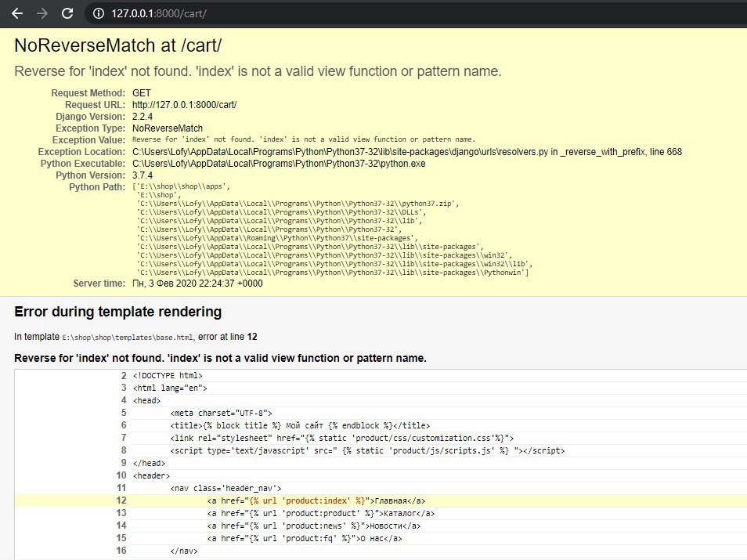
Task: Click Django Version value 2.2.4
Action: 143,116
